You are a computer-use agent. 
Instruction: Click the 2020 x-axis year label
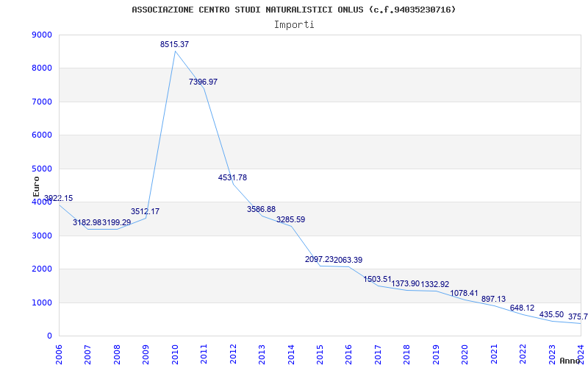pyautogui.click(x=465, y=353)
